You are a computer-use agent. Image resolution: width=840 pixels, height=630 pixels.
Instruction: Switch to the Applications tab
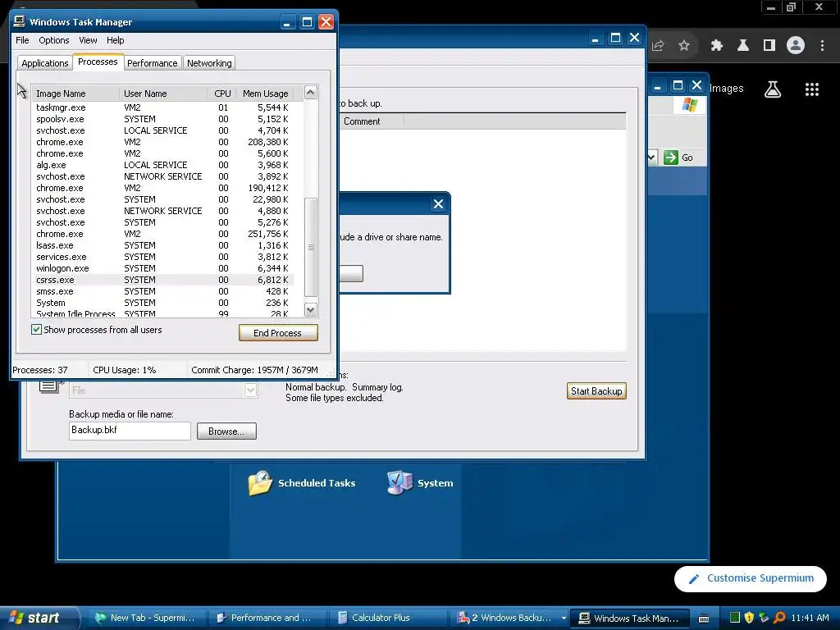45,63
